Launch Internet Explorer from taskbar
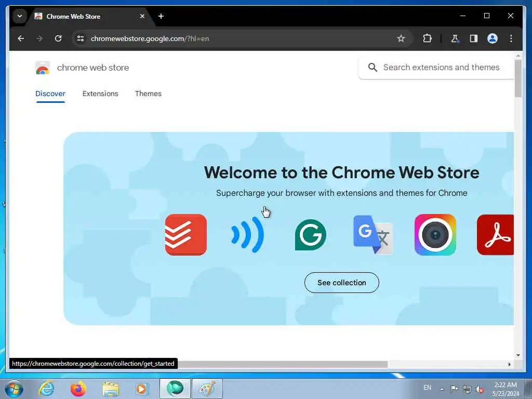Image resolution: width=532 pixels, height=399 pixels. [46, 389]
